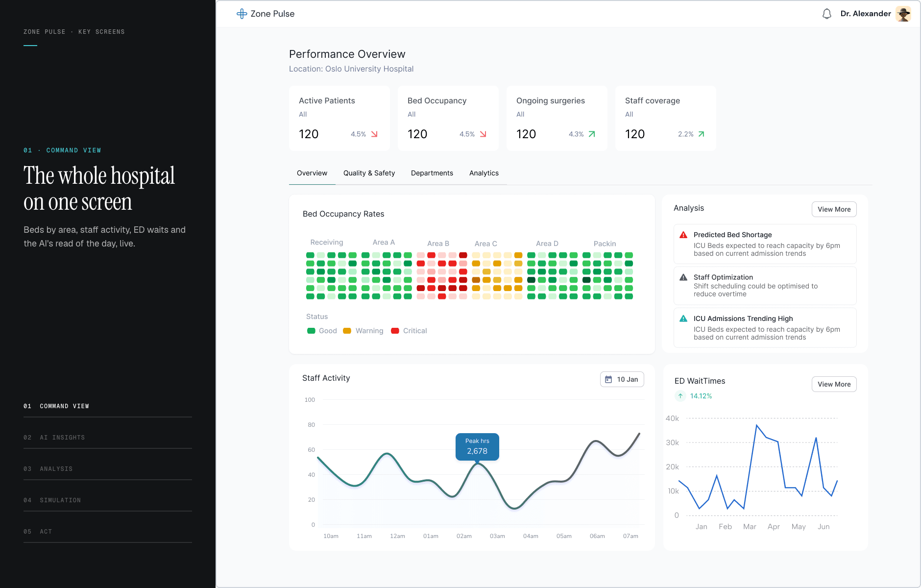Open Dr. Alexander profile avatar
Screen dimensions: 921x588
click(x=903, y=14)
